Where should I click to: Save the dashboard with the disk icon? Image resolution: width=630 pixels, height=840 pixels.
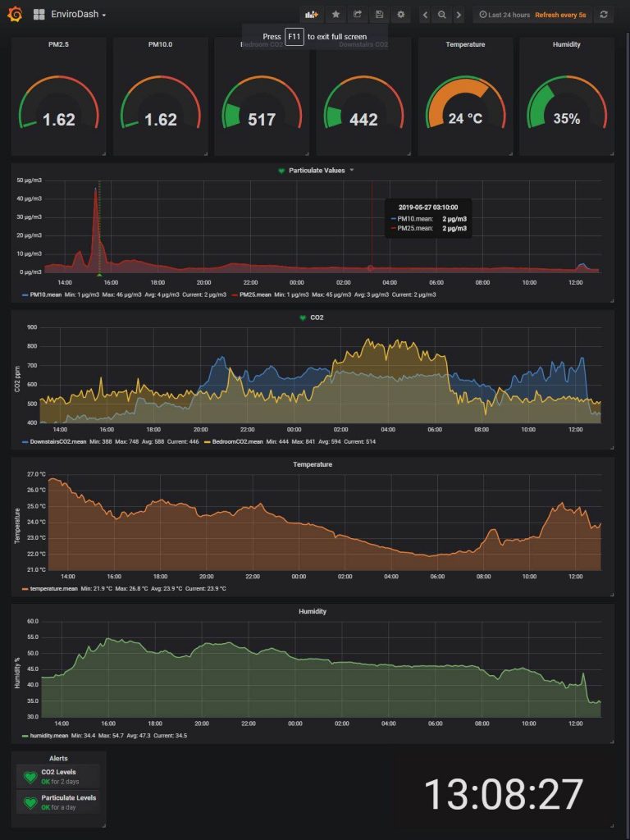click(379, 15)
